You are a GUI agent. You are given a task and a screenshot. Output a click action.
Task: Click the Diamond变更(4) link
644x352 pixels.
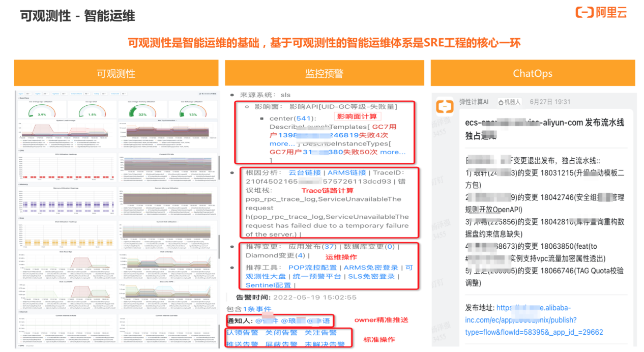tap(275, 255)
